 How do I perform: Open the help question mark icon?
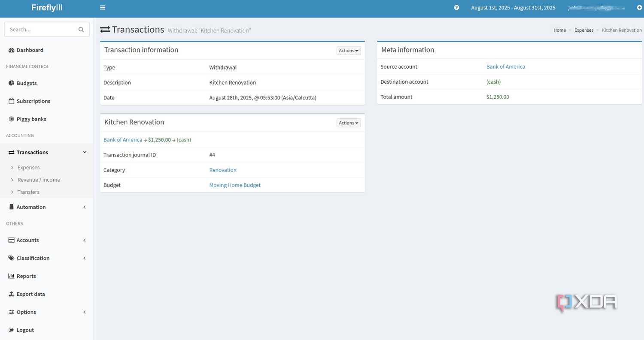coord(456,7)
